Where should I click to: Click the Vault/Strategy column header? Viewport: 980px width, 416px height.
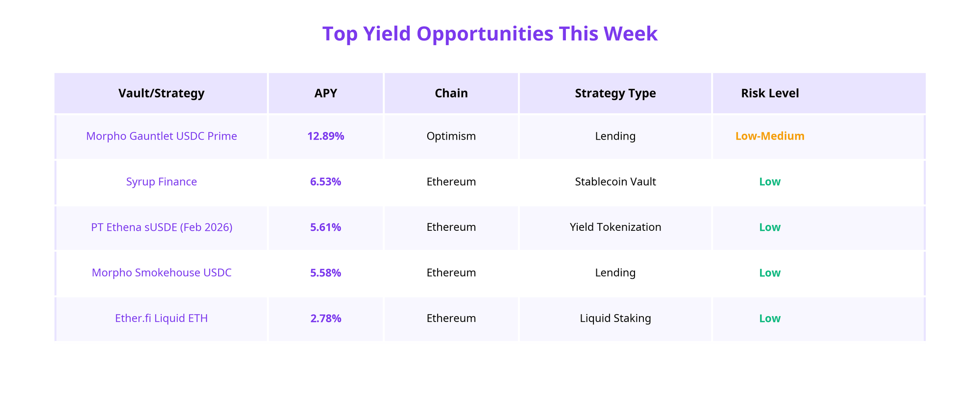coord(161,93)
